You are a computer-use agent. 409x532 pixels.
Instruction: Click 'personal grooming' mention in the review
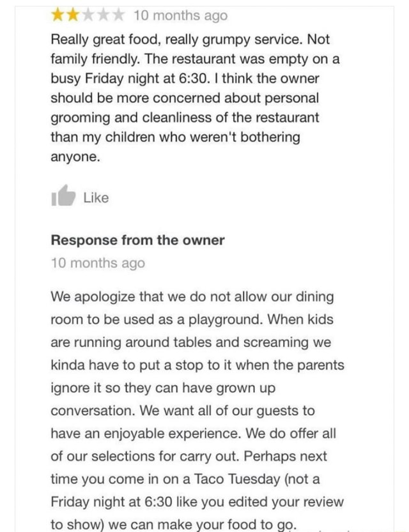point(281,100)
